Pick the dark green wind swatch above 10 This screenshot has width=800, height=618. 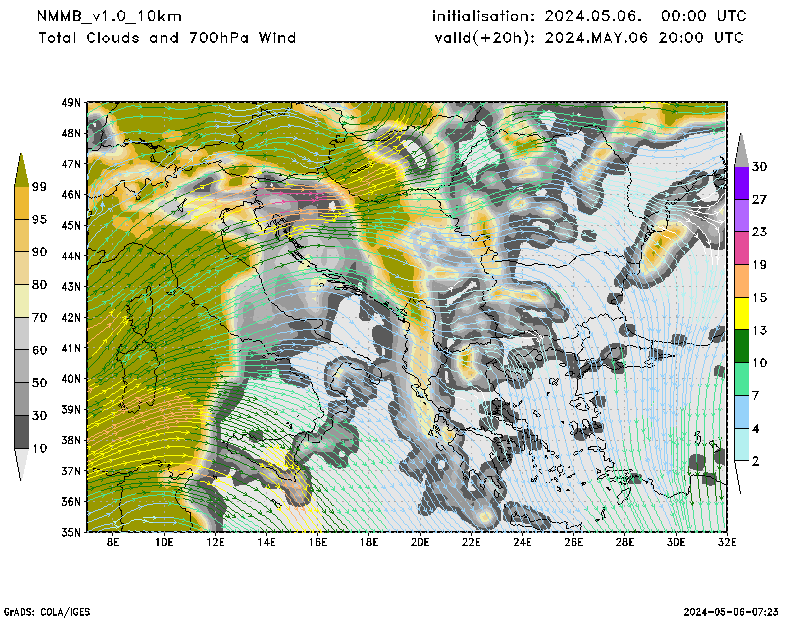click(741, 345)
